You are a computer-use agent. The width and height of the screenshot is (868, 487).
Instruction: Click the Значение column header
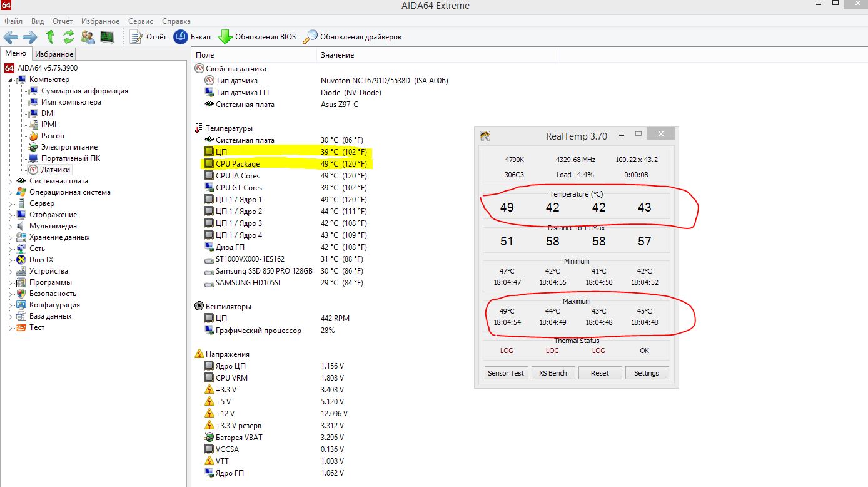pyautogui.click(x=438, y=55)
